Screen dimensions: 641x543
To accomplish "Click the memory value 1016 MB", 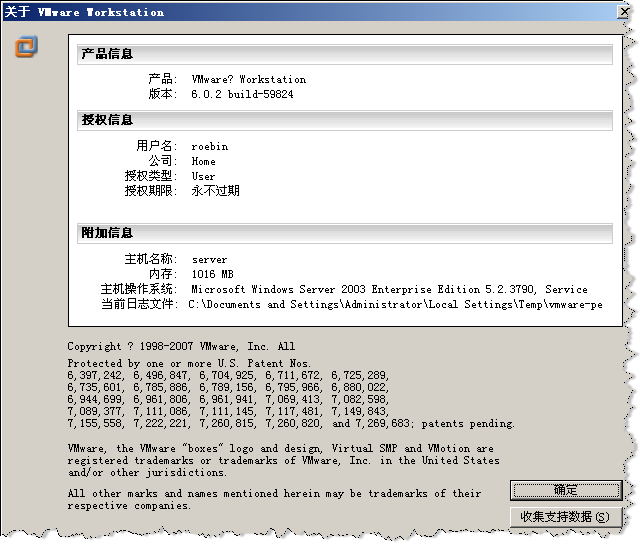I will (213, 274).
